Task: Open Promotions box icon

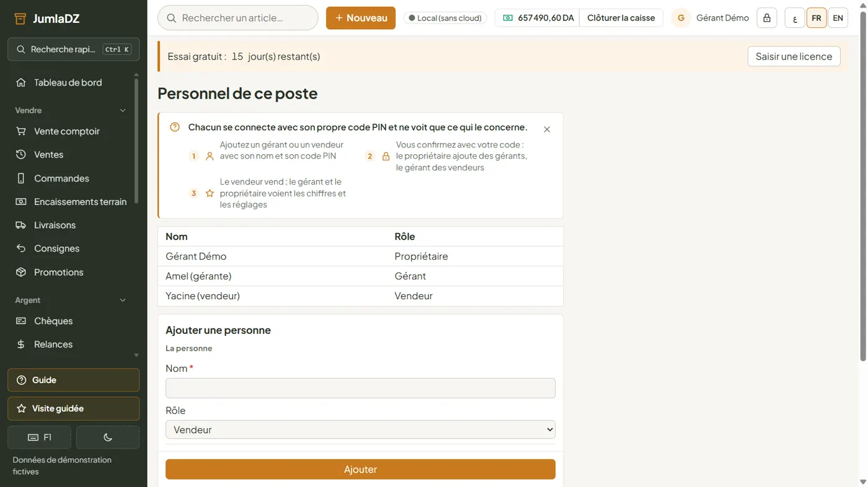Action: (x=21, y=272)
